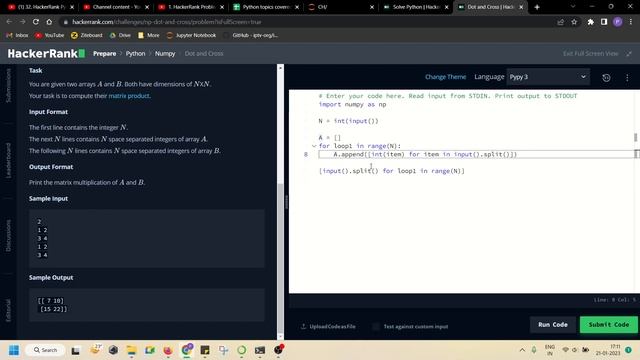Enable Test against custom input checkbox
The image size is (640, 360).
(376, 326)
